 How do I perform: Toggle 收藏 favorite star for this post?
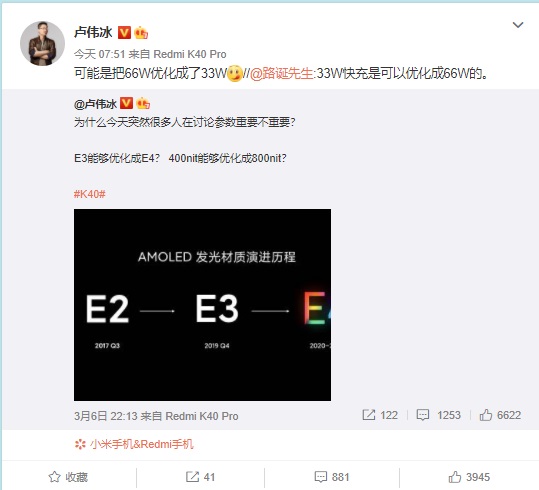point(68,477)
